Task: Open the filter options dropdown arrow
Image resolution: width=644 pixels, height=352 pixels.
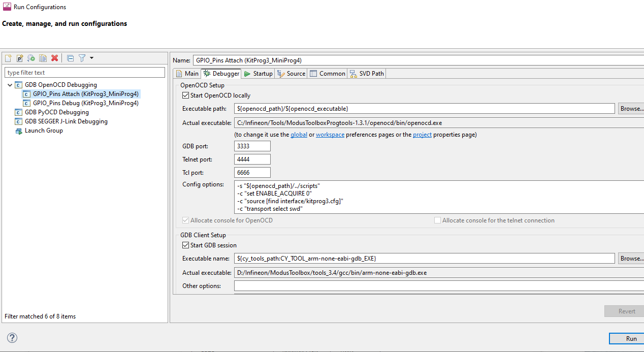Action: (92, 58)
